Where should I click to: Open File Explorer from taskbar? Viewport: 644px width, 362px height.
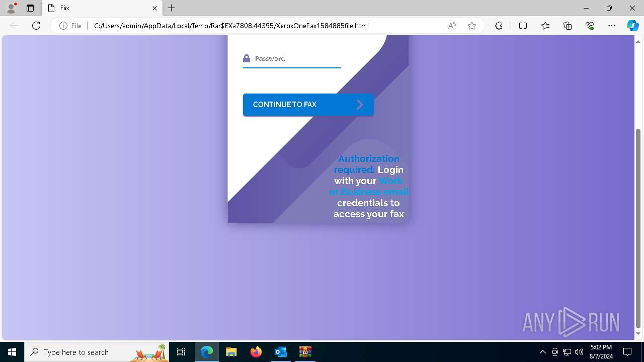(231, 352)
